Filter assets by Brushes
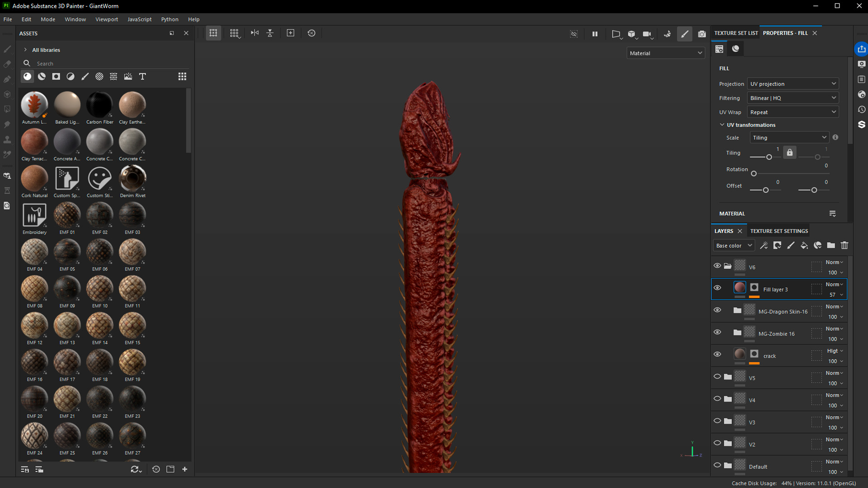 [85, 76]
